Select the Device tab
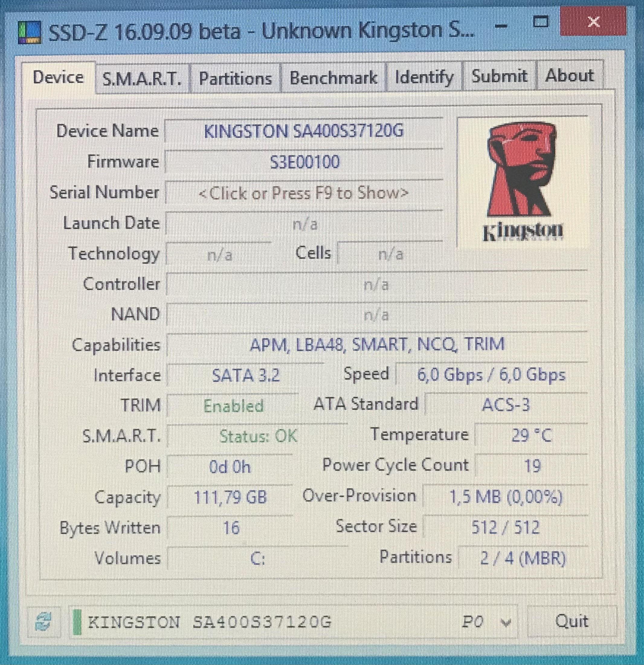Viewport: 644px width, 665px height. 58,77
